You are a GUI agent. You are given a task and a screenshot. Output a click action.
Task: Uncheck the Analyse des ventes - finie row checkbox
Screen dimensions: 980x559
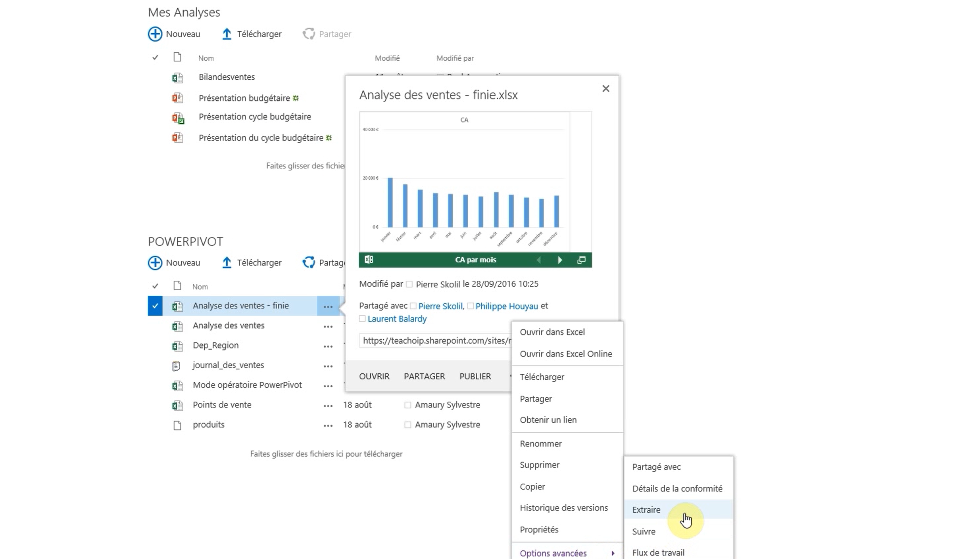[x=155, y=306]
